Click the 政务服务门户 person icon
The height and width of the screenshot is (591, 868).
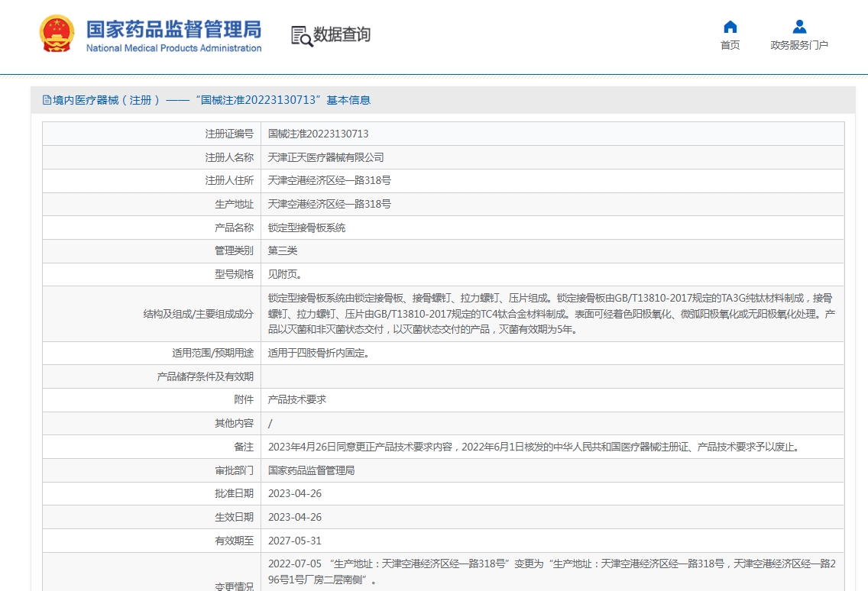point(799,27)
